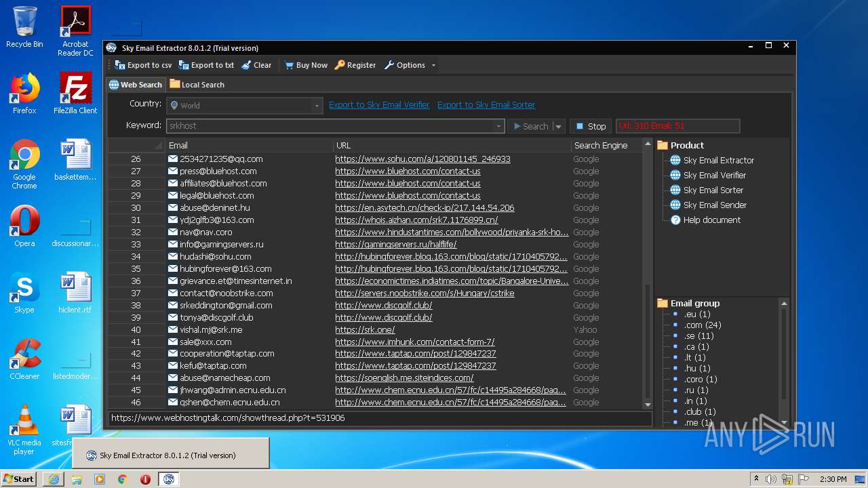Click the volume icon in system tray
Image resolution: width=868 pixels, height=488 pixels.
coord(771,479)
